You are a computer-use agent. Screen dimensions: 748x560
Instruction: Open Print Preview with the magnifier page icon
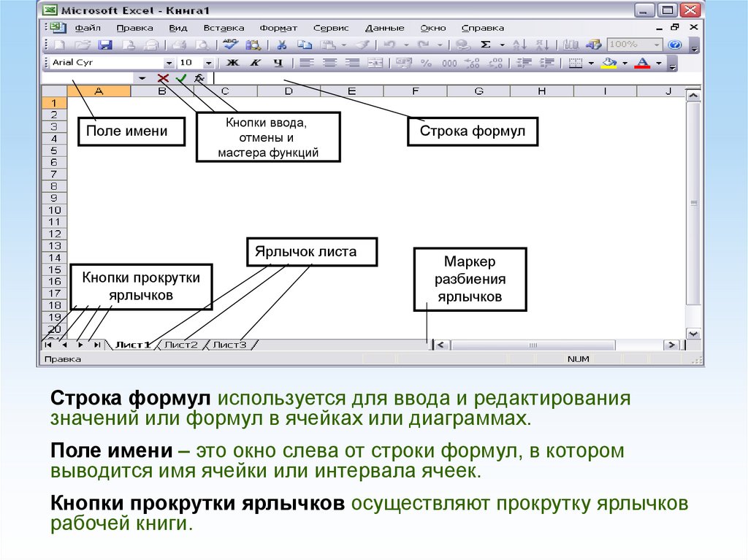202,45
